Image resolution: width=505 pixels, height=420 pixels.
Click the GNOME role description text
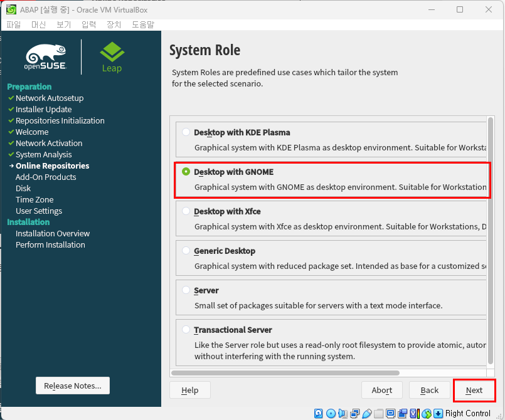pyautogui.click(x=340, y=187)
